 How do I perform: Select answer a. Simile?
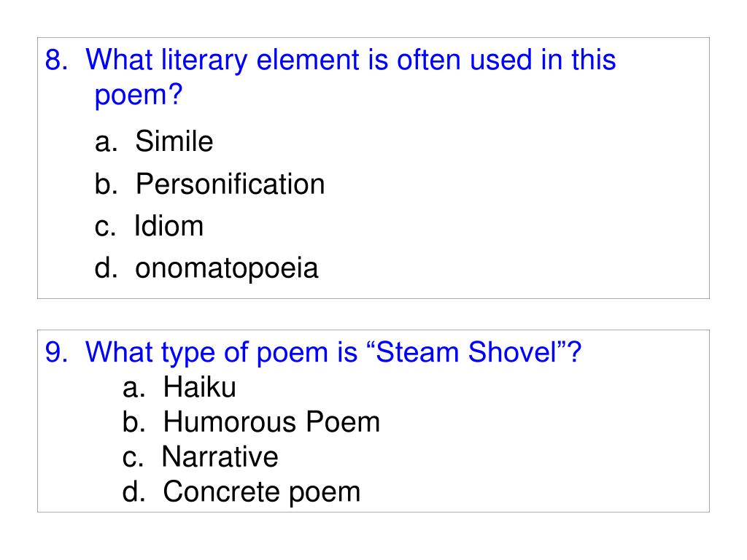coord(154,141)
